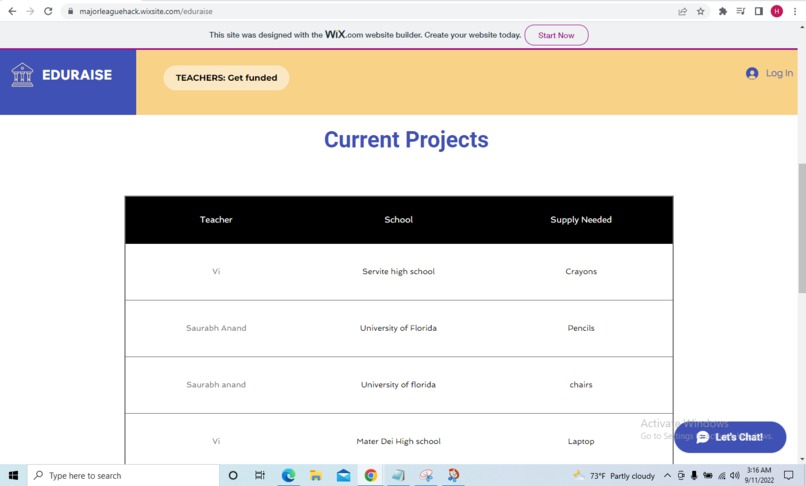Open the clock showing 3:16 AM

[x=759, y=475]
